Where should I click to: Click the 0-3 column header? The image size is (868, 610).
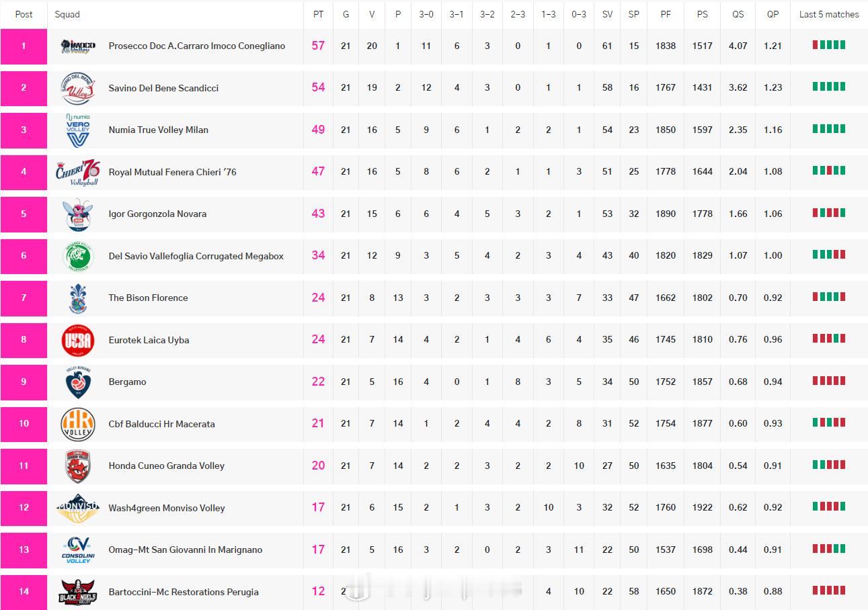click(579, 14)
